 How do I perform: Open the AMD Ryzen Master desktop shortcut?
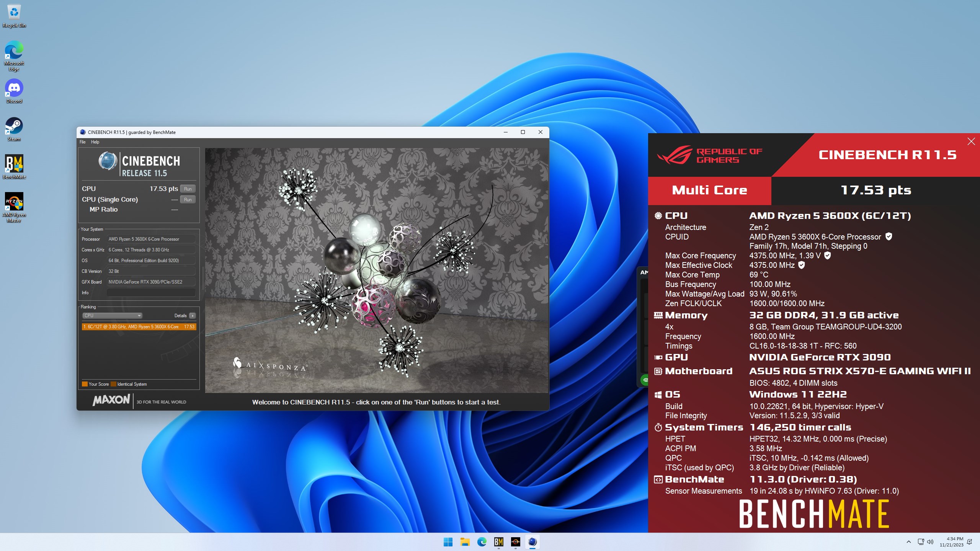14,207
